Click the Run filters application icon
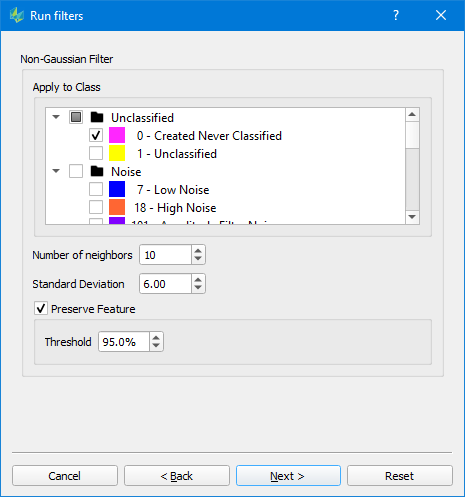Viewport: 465px width, 497px height. tap(17, 15)
